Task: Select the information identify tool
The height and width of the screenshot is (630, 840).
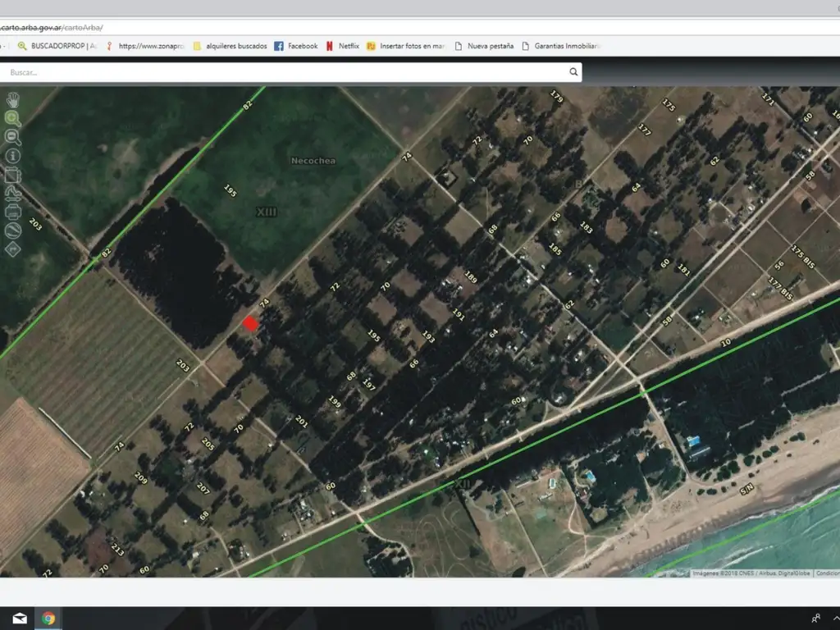Action: (13, 156)
